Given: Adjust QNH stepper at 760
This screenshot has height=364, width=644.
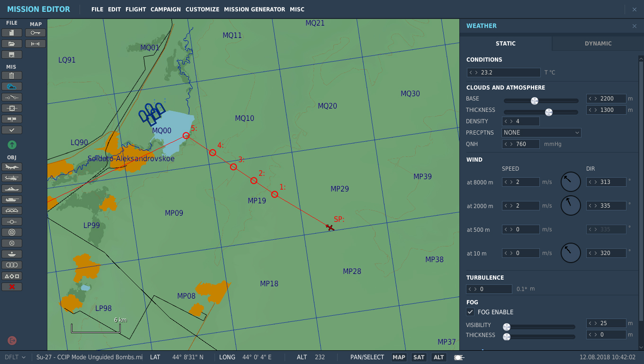Looking at the screenshot, I should click(x=509, y=144).
